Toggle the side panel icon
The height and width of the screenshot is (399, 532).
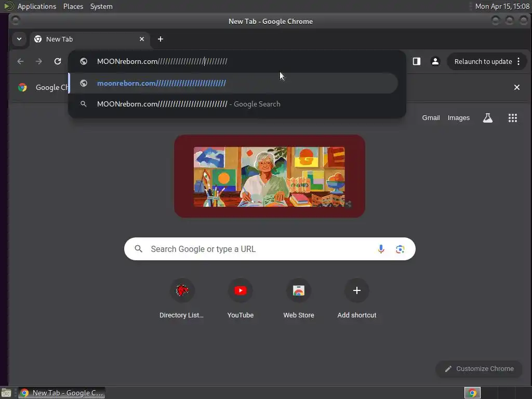(417, 61)
